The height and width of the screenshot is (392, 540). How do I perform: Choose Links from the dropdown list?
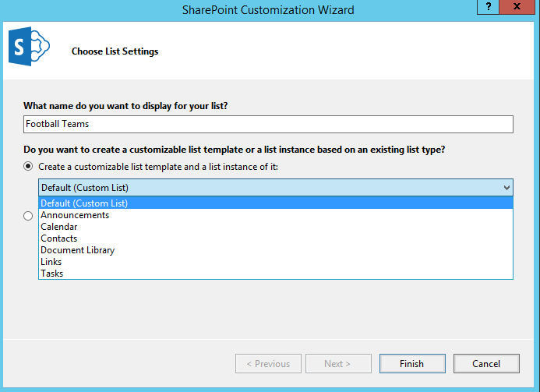[x=276, y=262]
